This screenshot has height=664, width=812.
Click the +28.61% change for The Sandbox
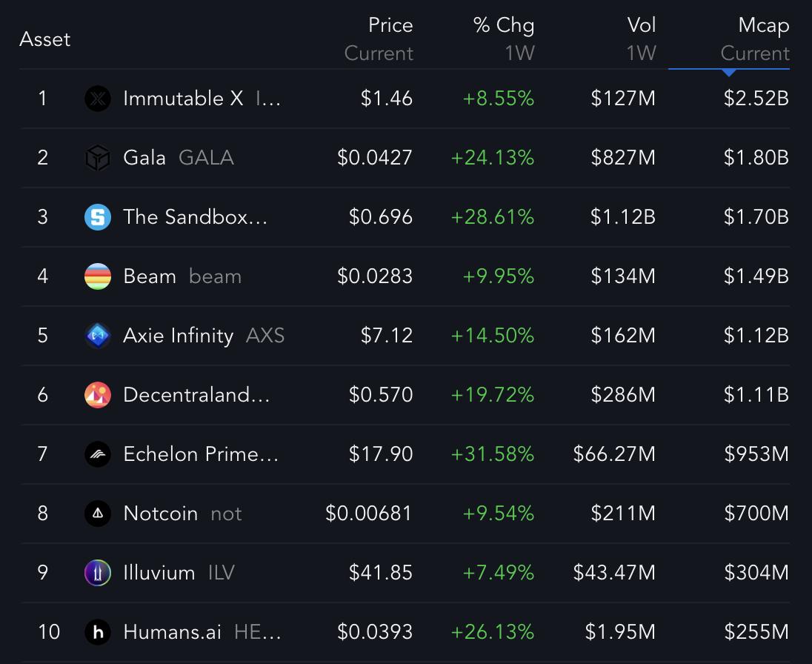point(493,216)
